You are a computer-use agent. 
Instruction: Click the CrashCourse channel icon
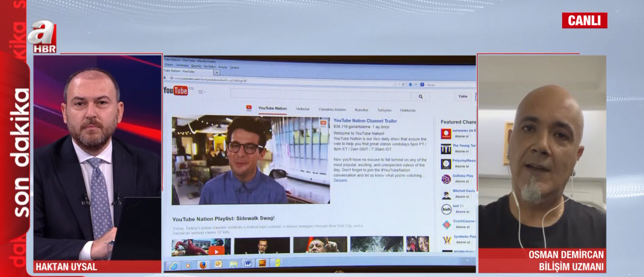pyautogui.click(x=446, y=224)
